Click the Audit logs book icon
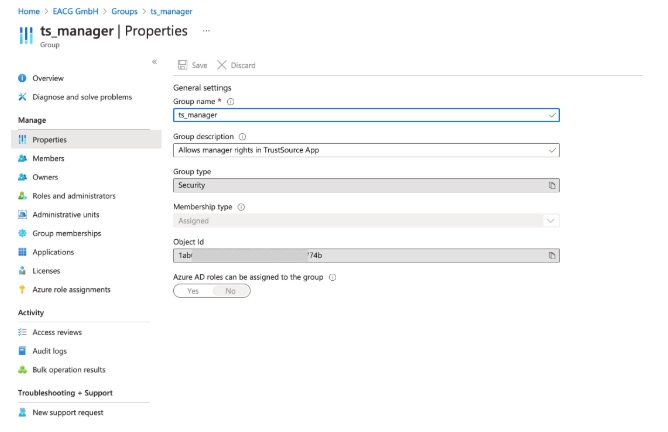 (x=22, y=351)
